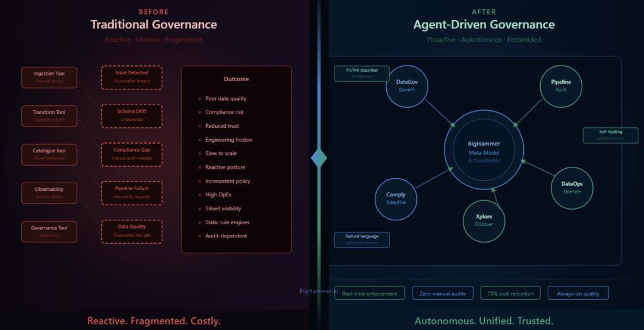Click the x mark beside Reactive posture

click(199, 168)
